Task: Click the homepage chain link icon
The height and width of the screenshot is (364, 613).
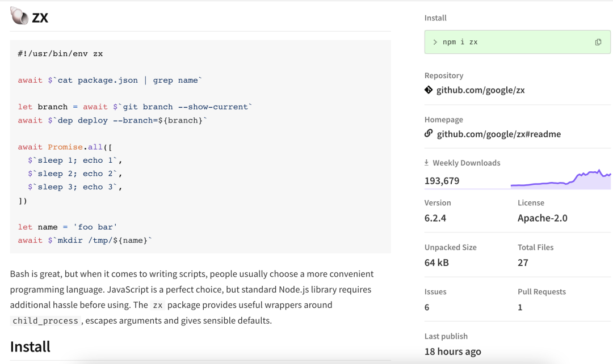Action: 429,134
